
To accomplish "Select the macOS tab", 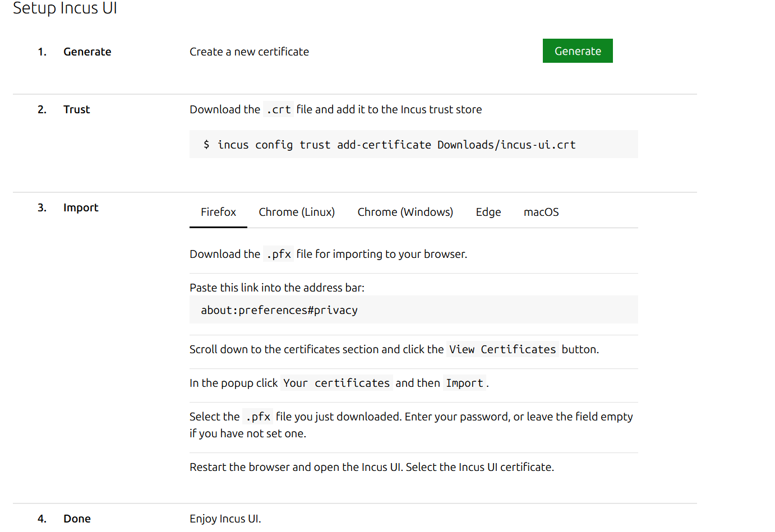I will coord(541,212).
